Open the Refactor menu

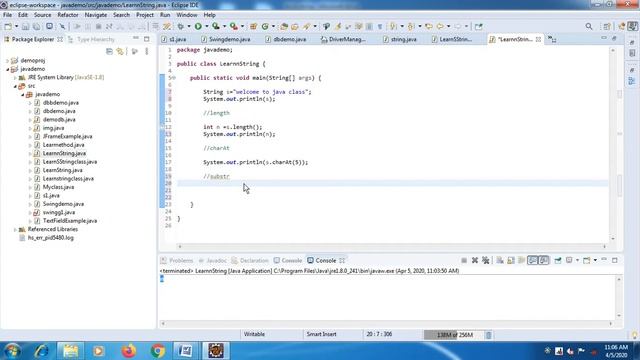coord(68,15)
